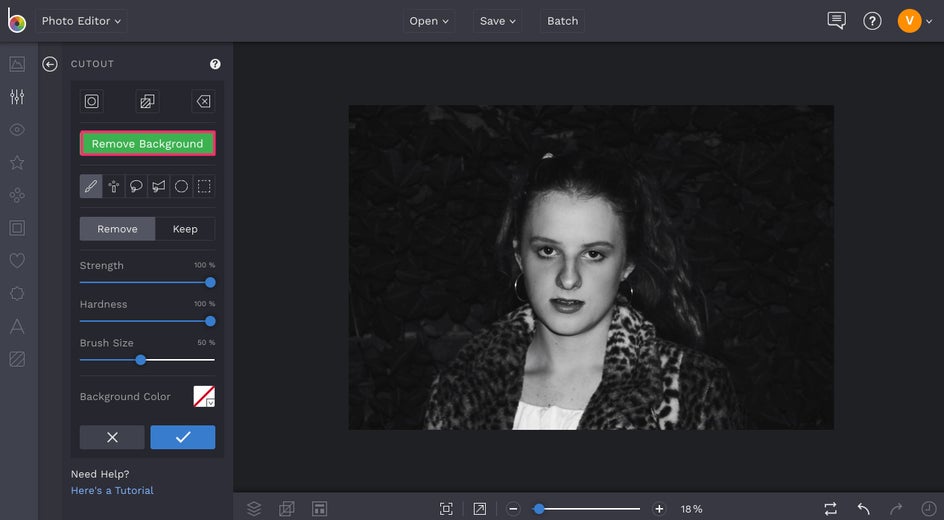Click the zoom in plus button
This screenshot has width=944, height=520.
659,509
